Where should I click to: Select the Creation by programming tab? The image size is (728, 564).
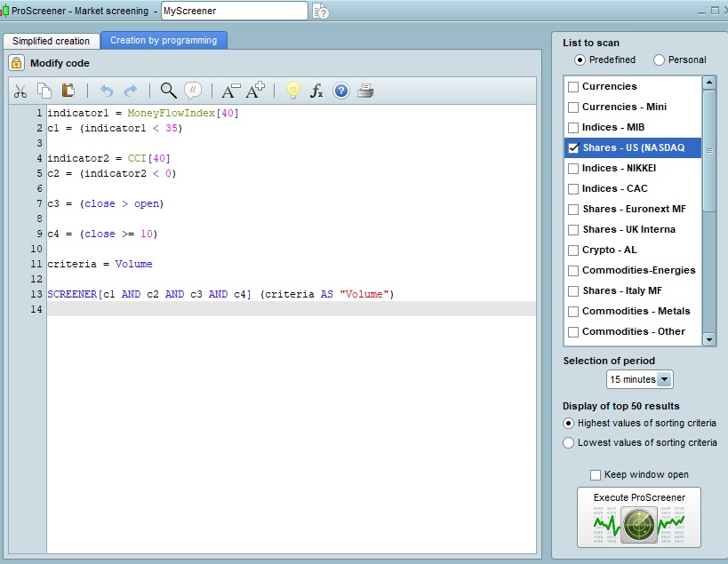click(164, 41)
